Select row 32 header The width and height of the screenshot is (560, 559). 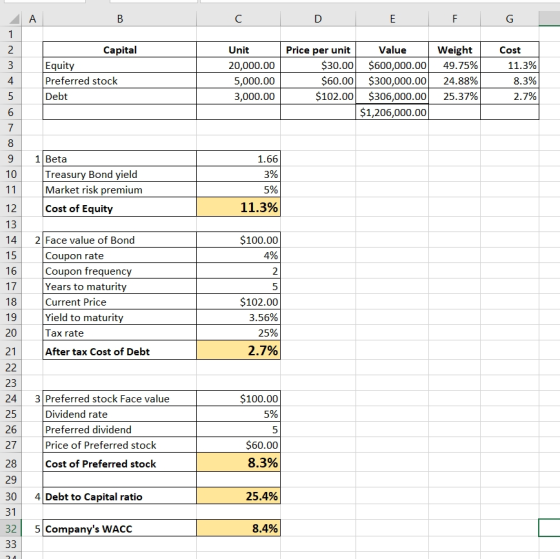[x=11, y=528]
